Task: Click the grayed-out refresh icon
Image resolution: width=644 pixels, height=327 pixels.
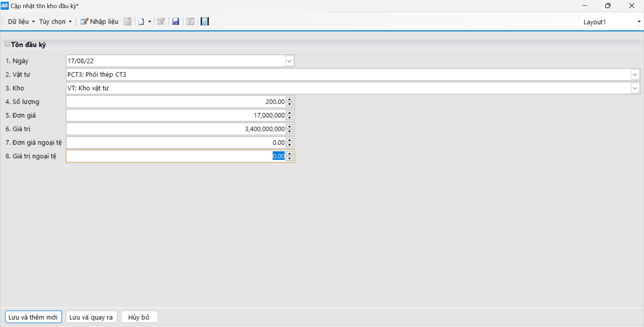Action: pyautogui.click(x=190, y=21)
